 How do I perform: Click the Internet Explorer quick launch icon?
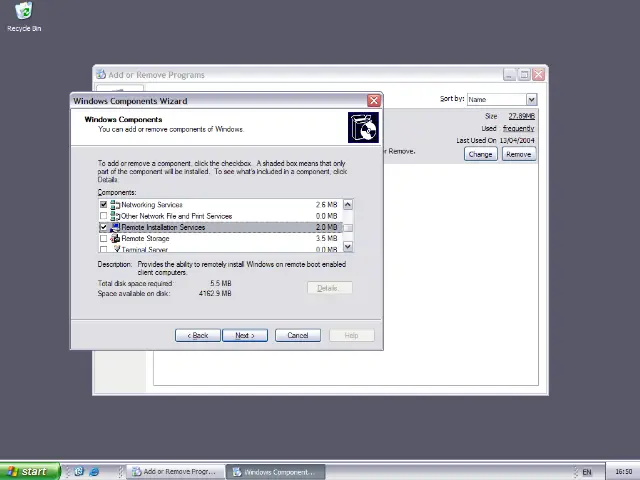94,471
